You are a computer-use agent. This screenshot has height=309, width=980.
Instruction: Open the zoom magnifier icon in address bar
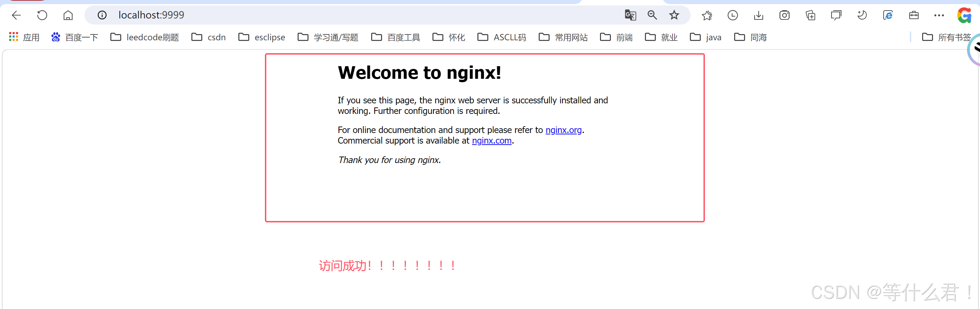652,15
